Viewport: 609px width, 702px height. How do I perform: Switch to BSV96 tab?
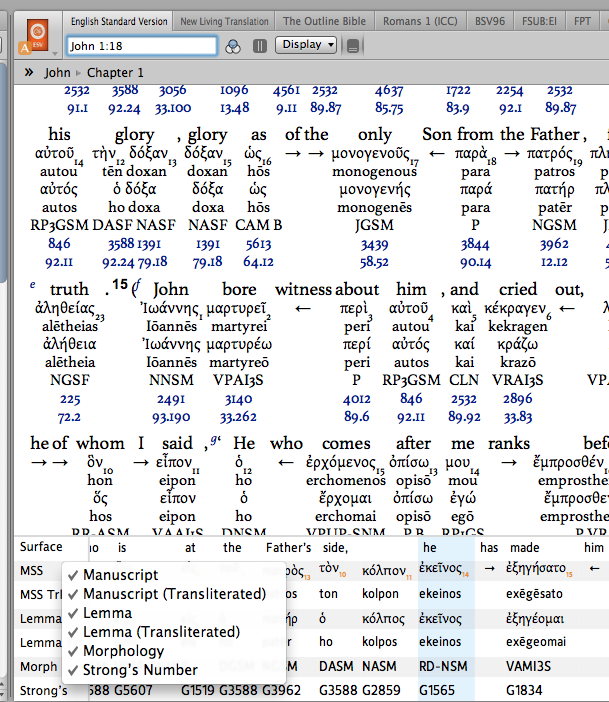pyautogui.click(x=489, y=21)
